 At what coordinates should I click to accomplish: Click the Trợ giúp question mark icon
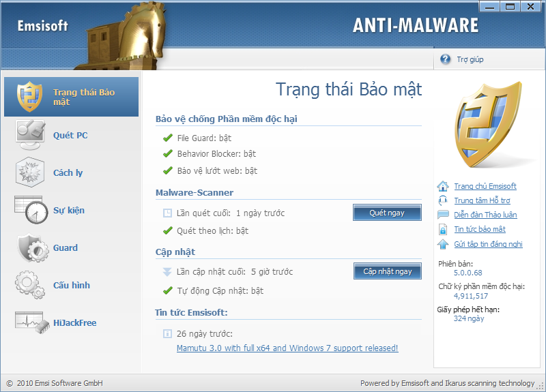[x=445, y=59]
